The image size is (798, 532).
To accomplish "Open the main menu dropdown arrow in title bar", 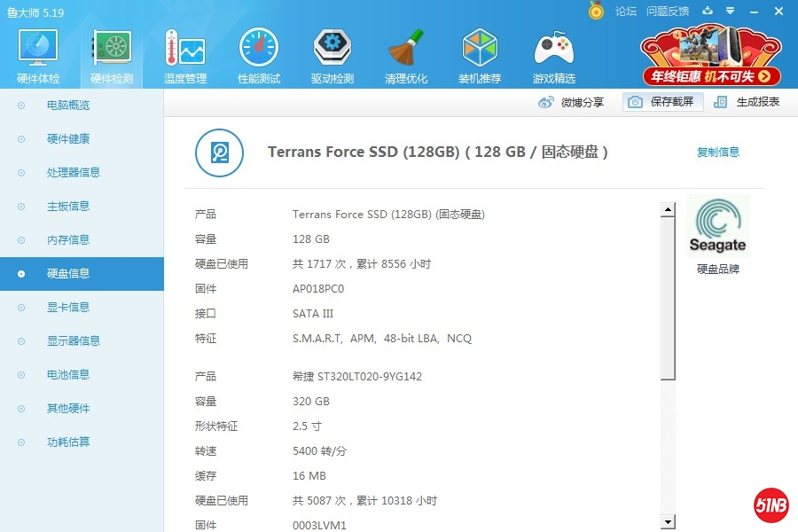I will point(730,11).
